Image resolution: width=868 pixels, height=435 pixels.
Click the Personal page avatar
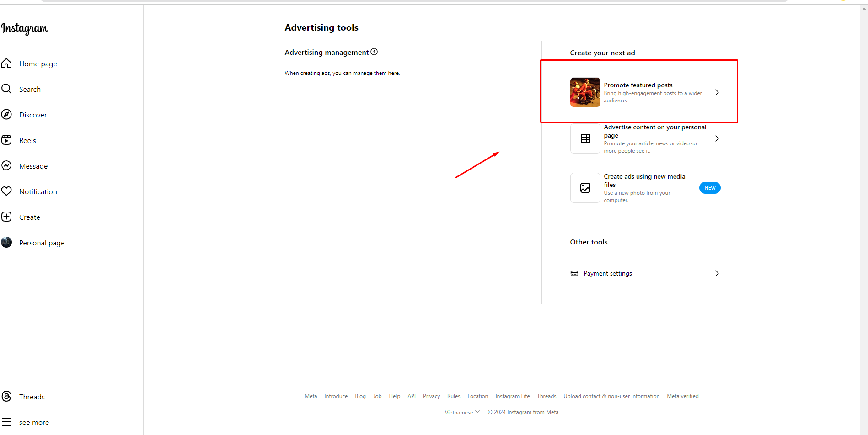pos(6,243)
